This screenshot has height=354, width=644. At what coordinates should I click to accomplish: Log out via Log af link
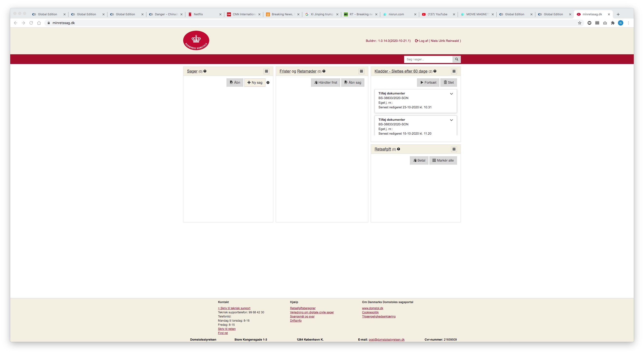(438, 41)
